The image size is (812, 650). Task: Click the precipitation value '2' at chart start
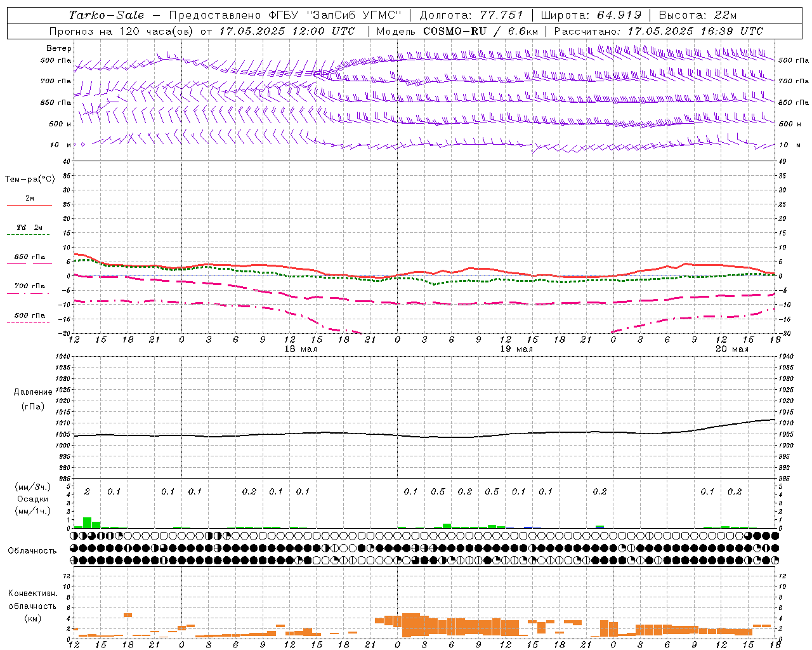(87, 492)
